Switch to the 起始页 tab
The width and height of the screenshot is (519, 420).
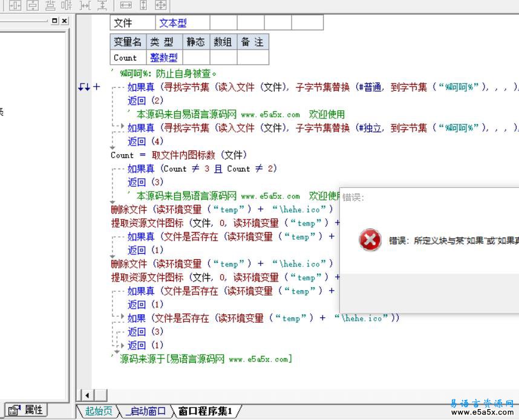[x=99, y=412]
